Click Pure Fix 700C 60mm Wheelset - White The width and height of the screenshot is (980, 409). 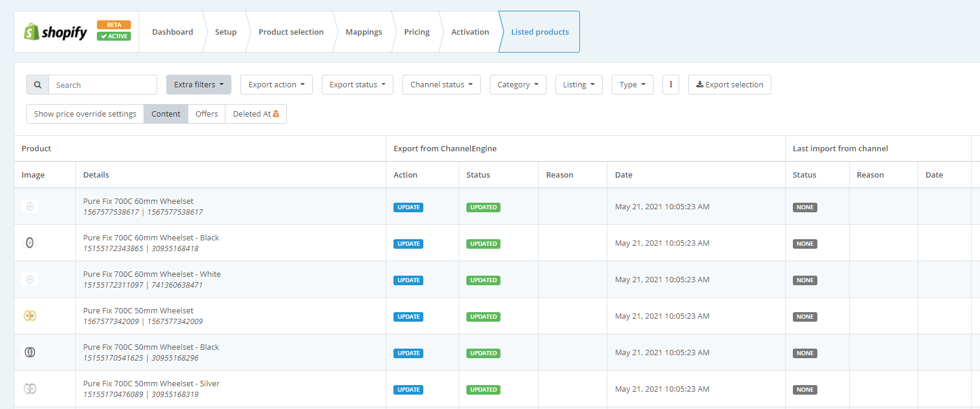click(152, 274)
